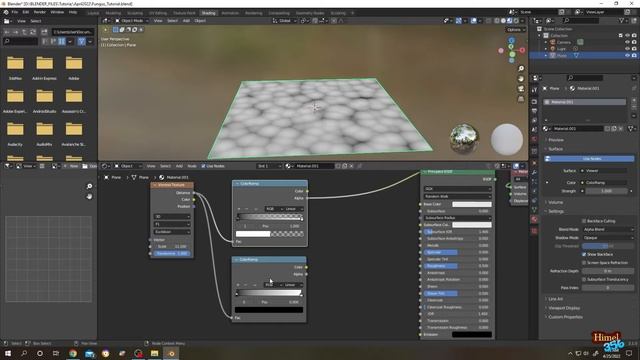Screen dimensions: 640x360
Task: Open the Euclidean distance dropdown in the Voronoi node
Action: (172, 232)
